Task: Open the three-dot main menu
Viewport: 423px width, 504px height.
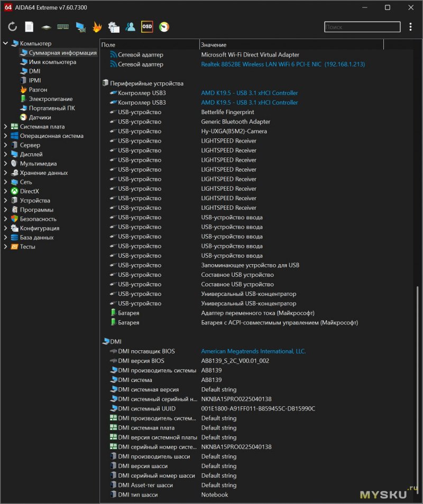Action: coord(410,26)
